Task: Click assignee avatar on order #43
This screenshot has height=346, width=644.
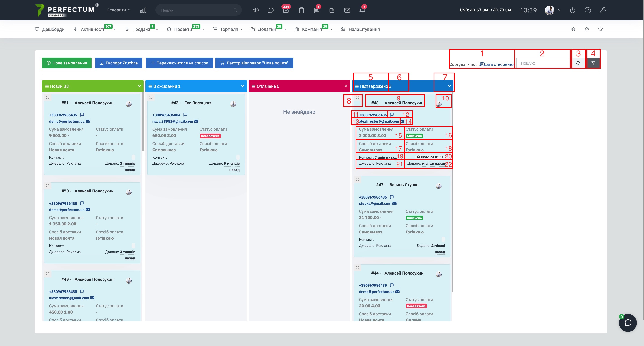Action: point(233,104)
